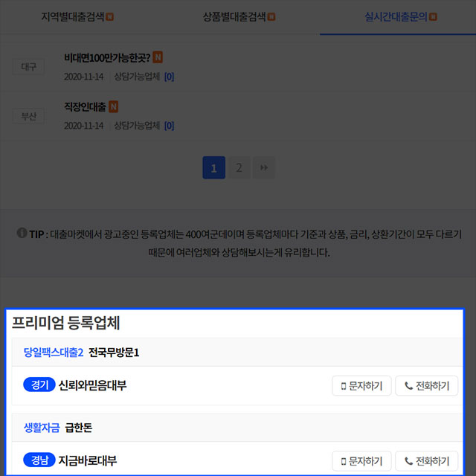Send text message to 신뢰와믿음대부

tap(361, 386)
